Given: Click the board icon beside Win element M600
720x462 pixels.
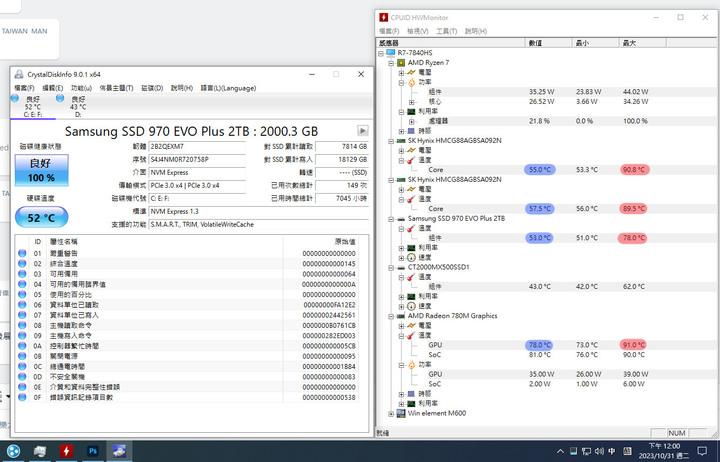Looking at the screenshot, I should tap(401, 413).
